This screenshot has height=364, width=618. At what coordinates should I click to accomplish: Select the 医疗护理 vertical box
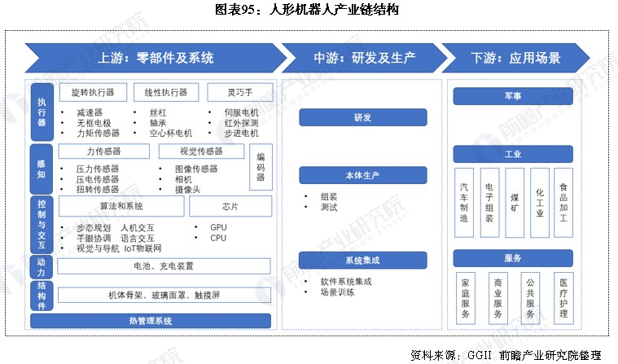pos(563,299)
